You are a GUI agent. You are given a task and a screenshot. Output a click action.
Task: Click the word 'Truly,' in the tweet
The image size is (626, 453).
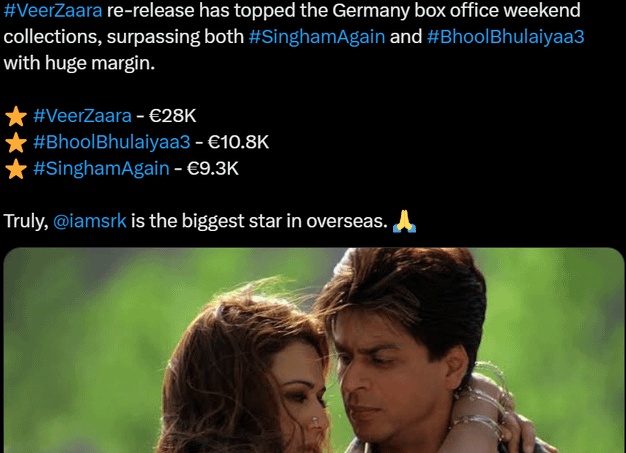[x=26, y=221]
